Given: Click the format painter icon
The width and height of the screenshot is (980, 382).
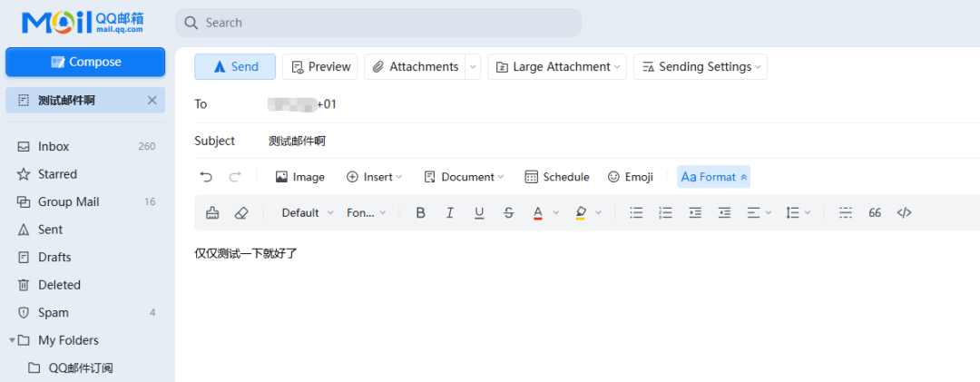Looking at the screenshot, I should [x=212, y=212].
